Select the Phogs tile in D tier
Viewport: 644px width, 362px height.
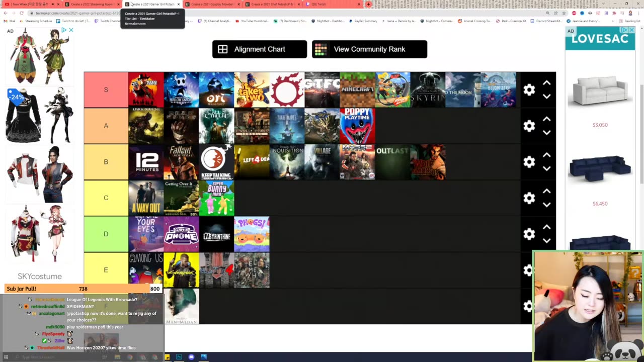(252, 234)
